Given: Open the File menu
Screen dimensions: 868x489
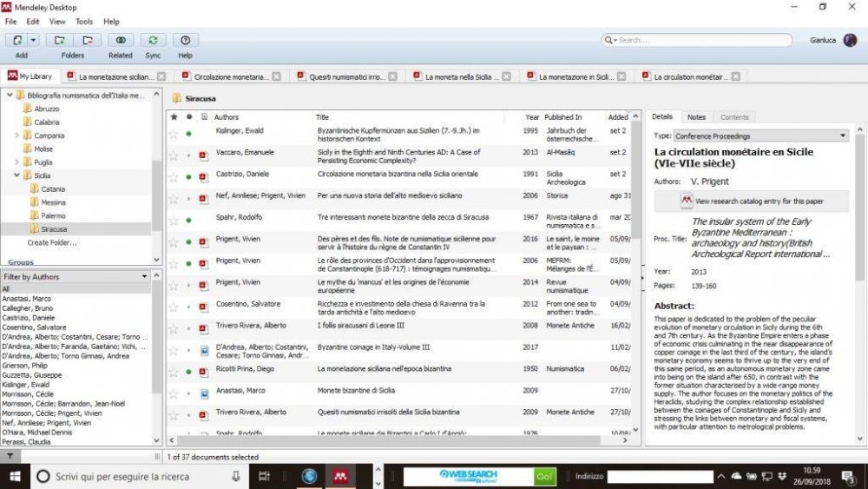Looking at the screenshot, I should tap(10, 22).
